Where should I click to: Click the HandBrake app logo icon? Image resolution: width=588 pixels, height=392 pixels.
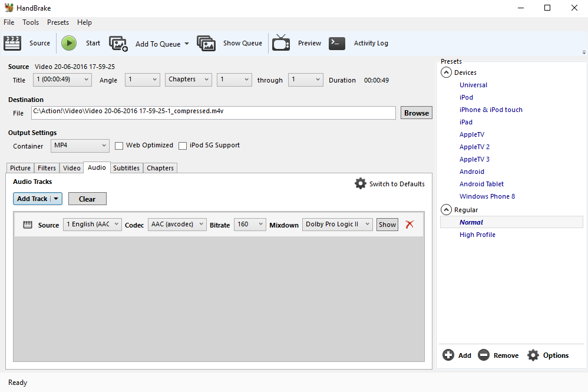[x=9, y=8]
